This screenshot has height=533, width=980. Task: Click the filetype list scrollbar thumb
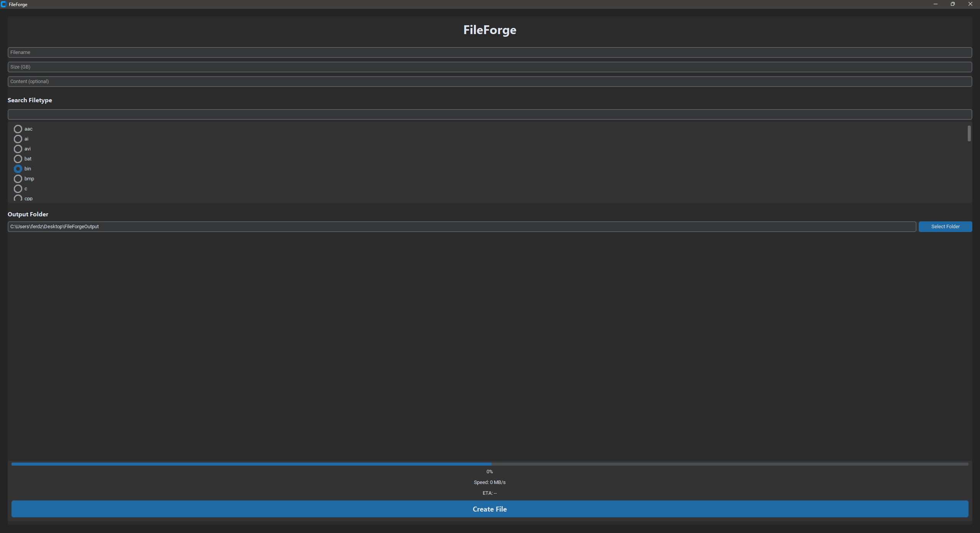click(x=969, y=133)
